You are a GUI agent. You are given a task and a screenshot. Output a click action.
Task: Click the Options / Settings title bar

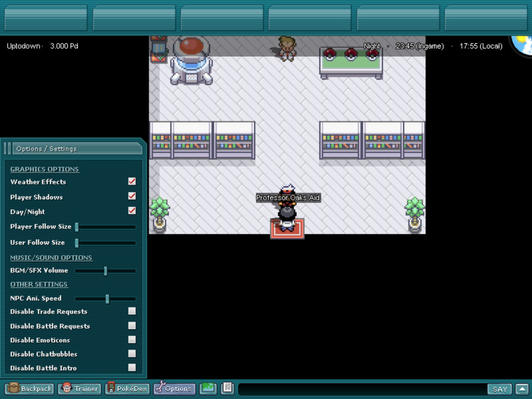(77, 149)
